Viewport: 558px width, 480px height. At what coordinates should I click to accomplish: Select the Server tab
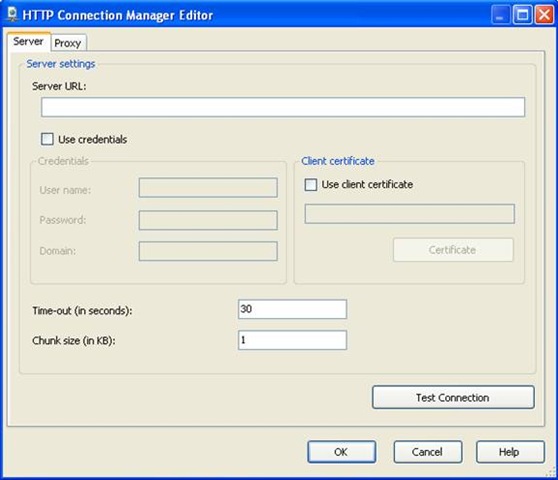click(x=28, y=42)
